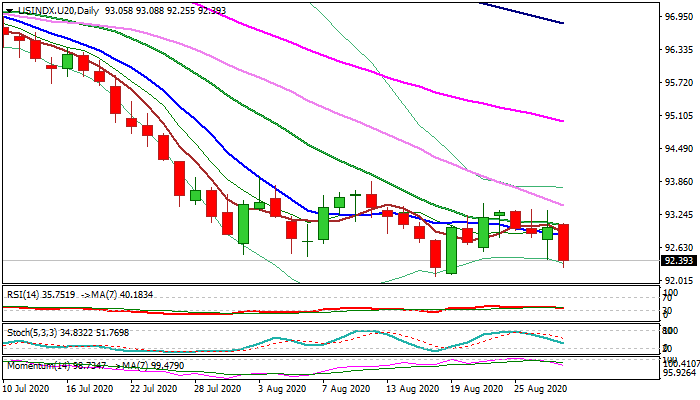The width and height of the screenshot is (700, 400).
Task: Click the 93.860 price axis label
Action: coord(679,182)
